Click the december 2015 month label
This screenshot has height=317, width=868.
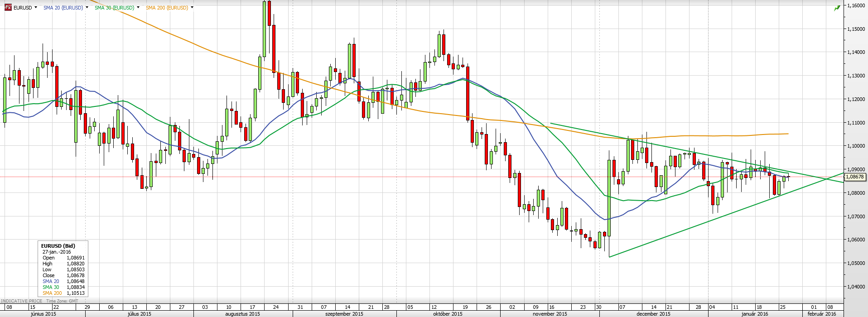(653, 314)
